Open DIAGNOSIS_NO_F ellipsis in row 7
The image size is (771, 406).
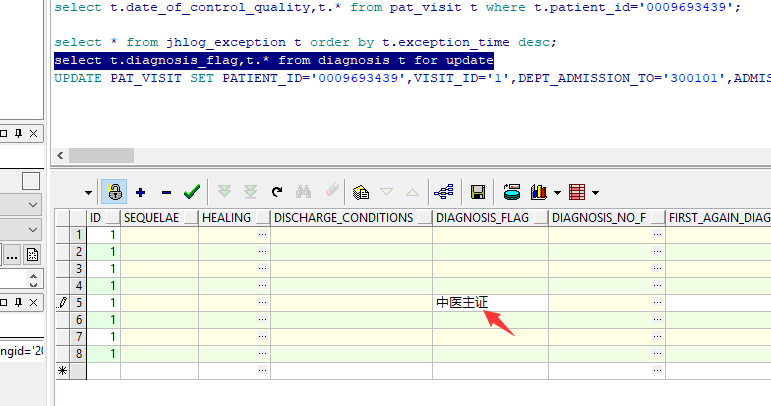click(657, 337)
